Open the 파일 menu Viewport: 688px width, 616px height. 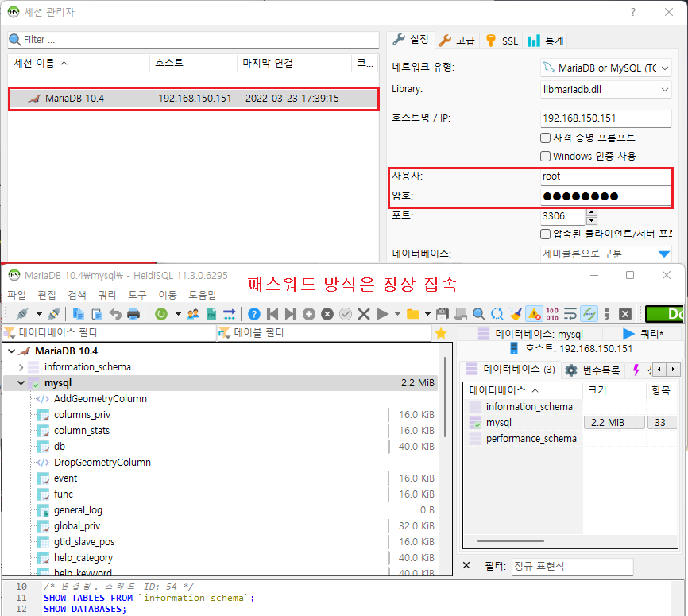17,295
